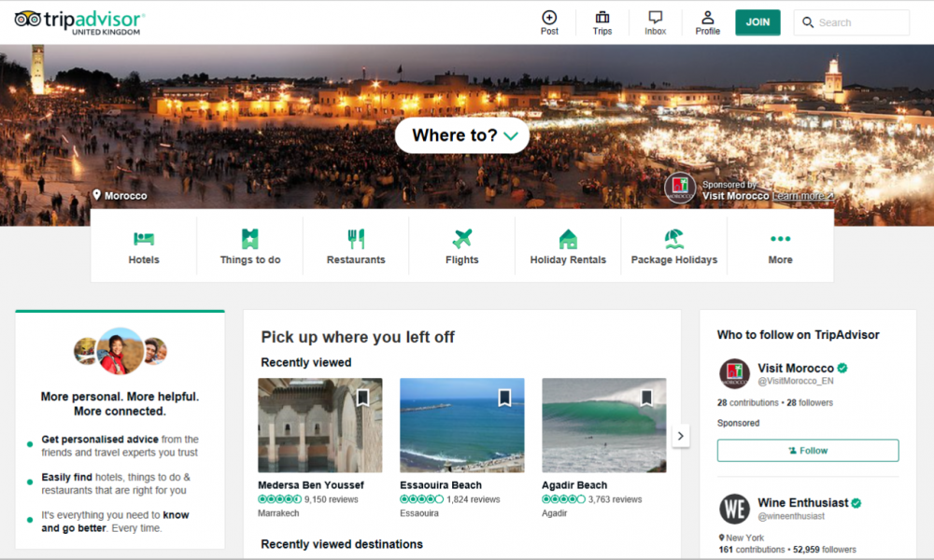Image resolution: width=934 pixels, height=560 pixels.
Task: Open the Trips suitcase icon
Action: pyautogui.click(x=602, y=17)
